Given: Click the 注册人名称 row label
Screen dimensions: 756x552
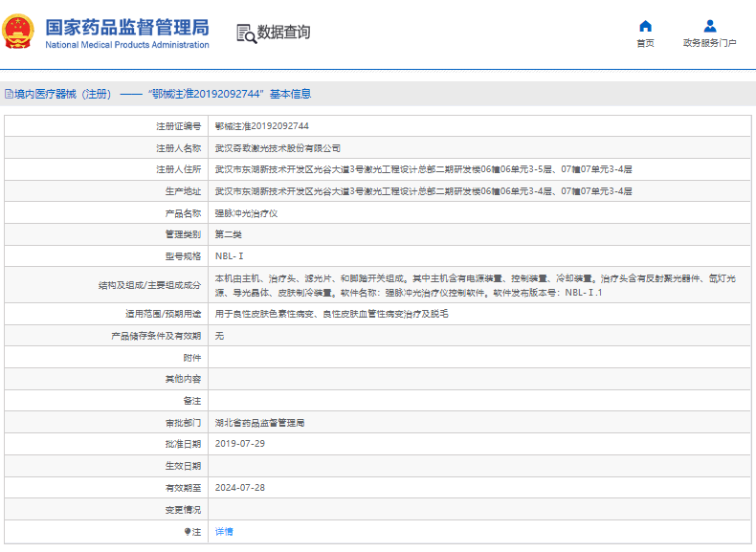Looking at the screenshot, I should click(x=178, y=148).
